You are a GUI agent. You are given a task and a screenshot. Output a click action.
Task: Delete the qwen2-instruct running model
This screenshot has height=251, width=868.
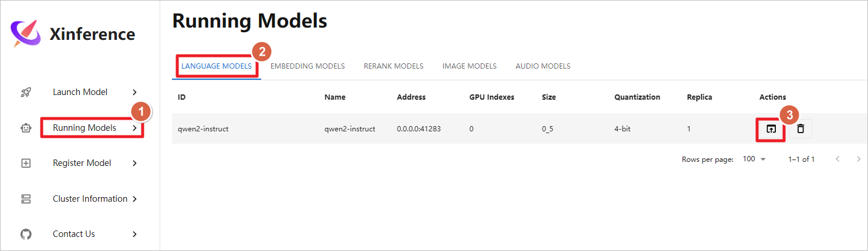[800, 129]
